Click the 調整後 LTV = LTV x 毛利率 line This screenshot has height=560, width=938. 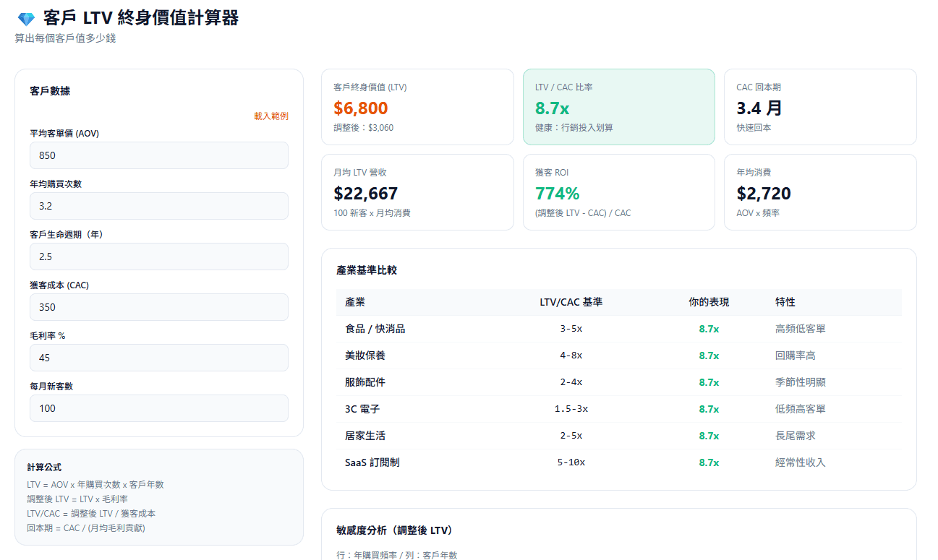point(77,499)
